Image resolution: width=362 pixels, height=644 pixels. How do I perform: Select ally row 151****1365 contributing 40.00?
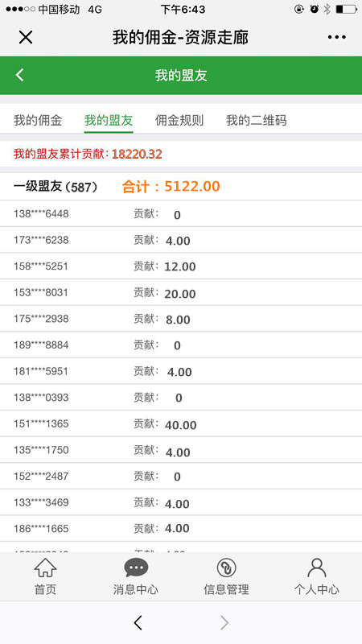click(x=181, y=424)
